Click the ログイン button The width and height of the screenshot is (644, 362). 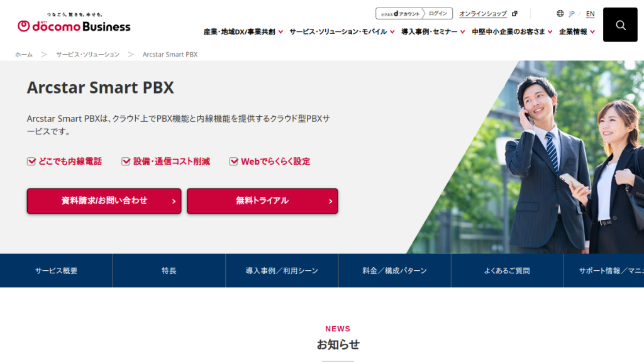tap(438, 14)
